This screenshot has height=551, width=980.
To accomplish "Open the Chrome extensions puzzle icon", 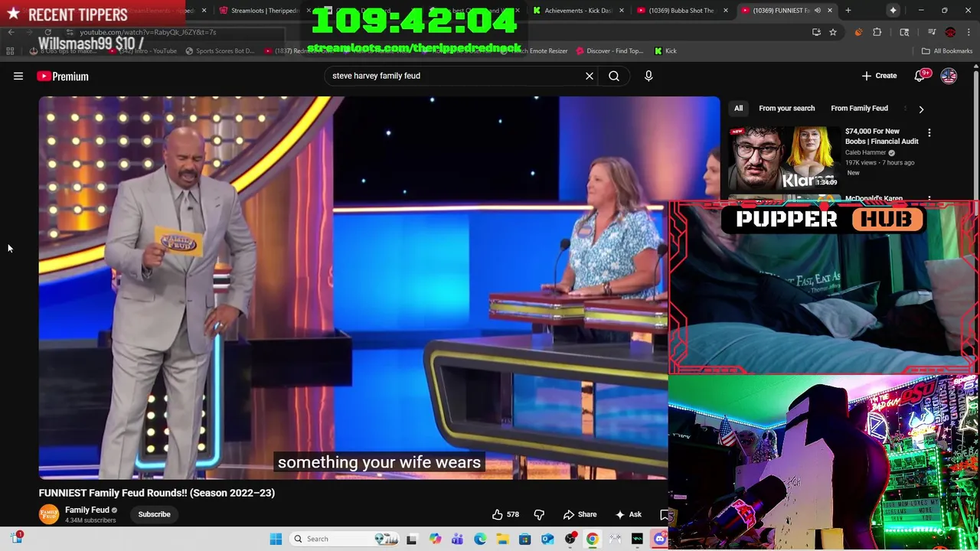I will click(877, 32).
